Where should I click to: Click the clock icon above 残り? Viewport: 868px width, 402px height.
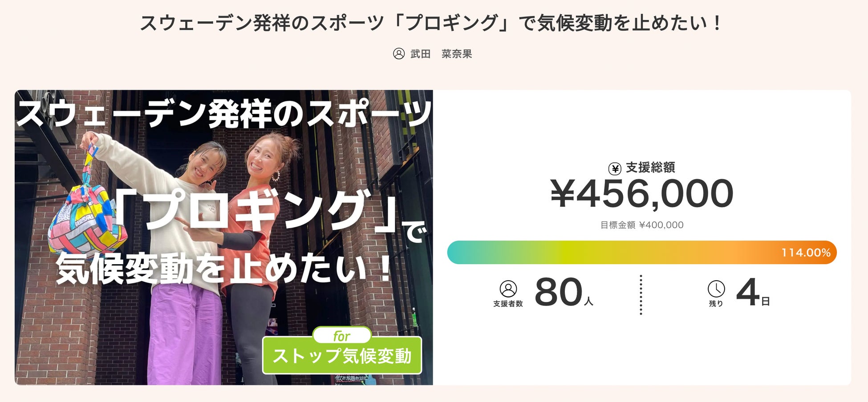click(716, 289)
